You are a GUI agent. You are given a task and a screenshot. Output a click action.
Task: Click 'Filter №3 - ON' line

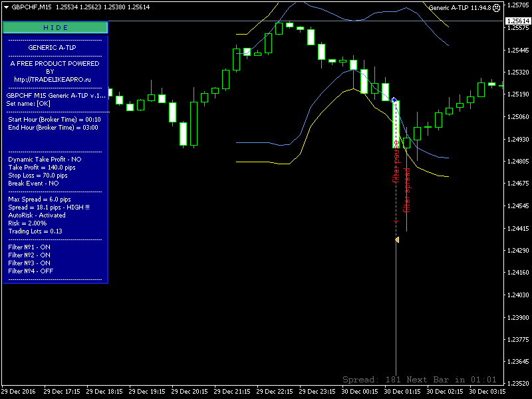(x=29, y=263)
